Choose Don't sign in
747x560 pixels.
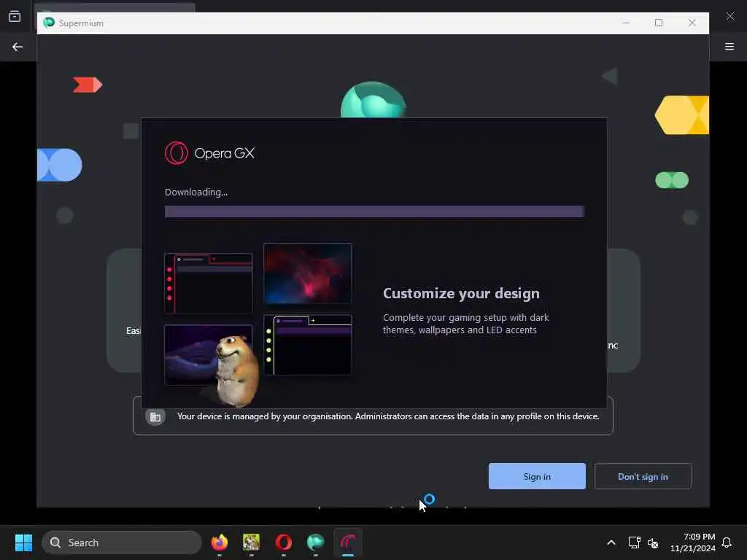point(643,476)
